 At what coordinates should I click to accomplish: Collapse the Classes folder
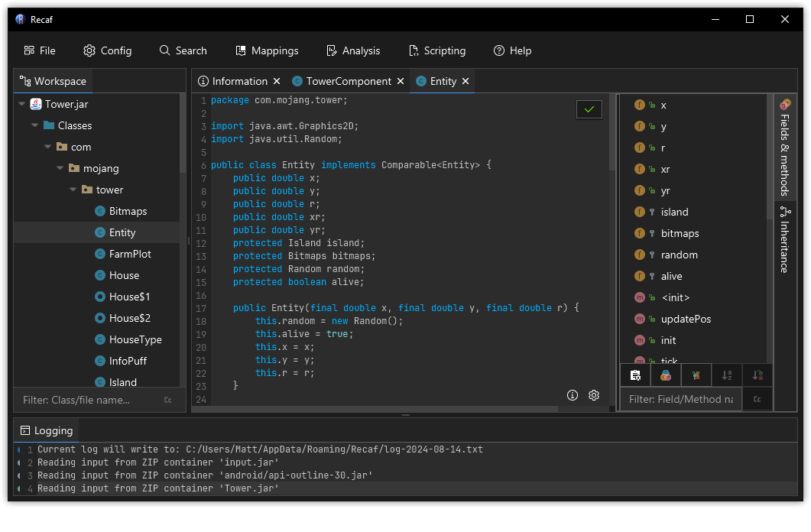34,125
